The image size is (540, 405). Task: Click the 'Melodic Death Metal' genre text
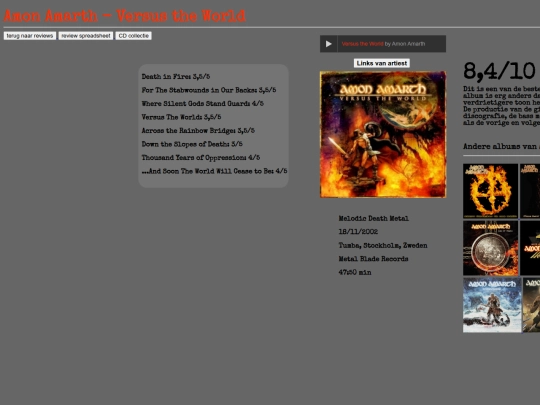(x=374, y=218)
